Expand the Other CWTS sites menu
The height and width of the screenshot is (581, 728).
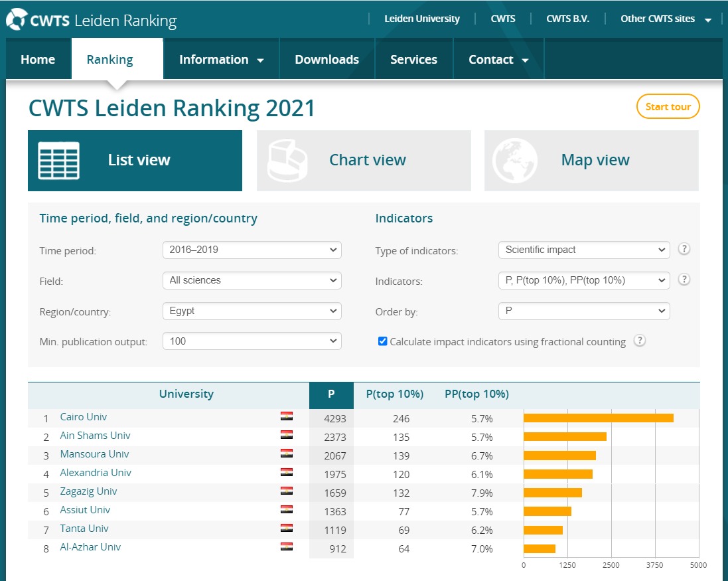click(x=666, y=19)
